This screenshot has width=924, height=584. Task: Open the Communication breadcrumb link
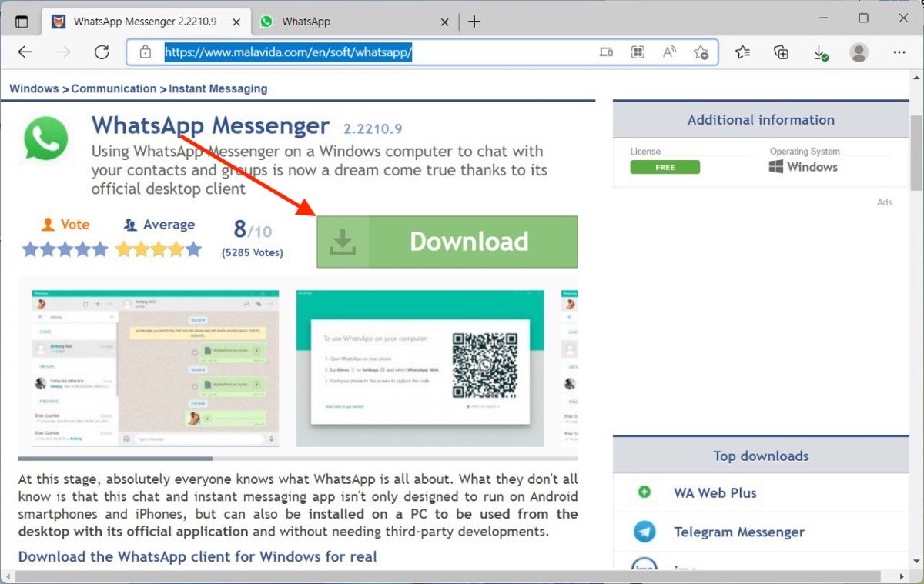click(114, 88)
